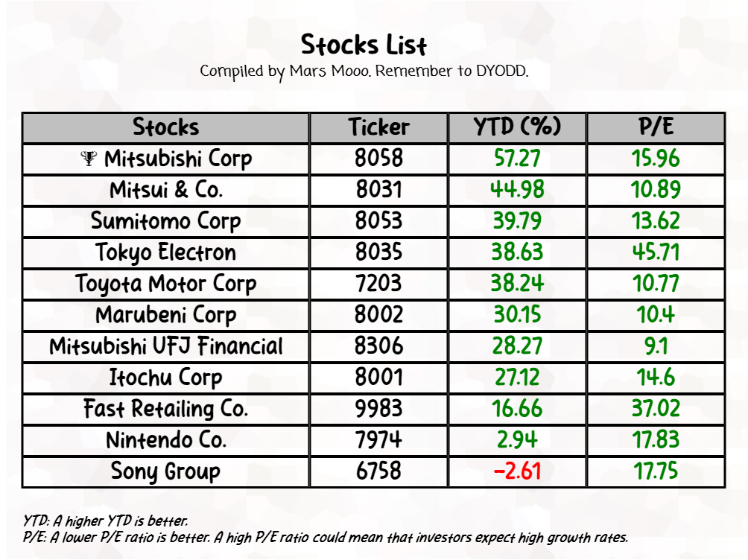This screenshot has width=748, height=560.
Task: Click the Mitsubishi UFJ Financial row name
Action: coord(165,346)
